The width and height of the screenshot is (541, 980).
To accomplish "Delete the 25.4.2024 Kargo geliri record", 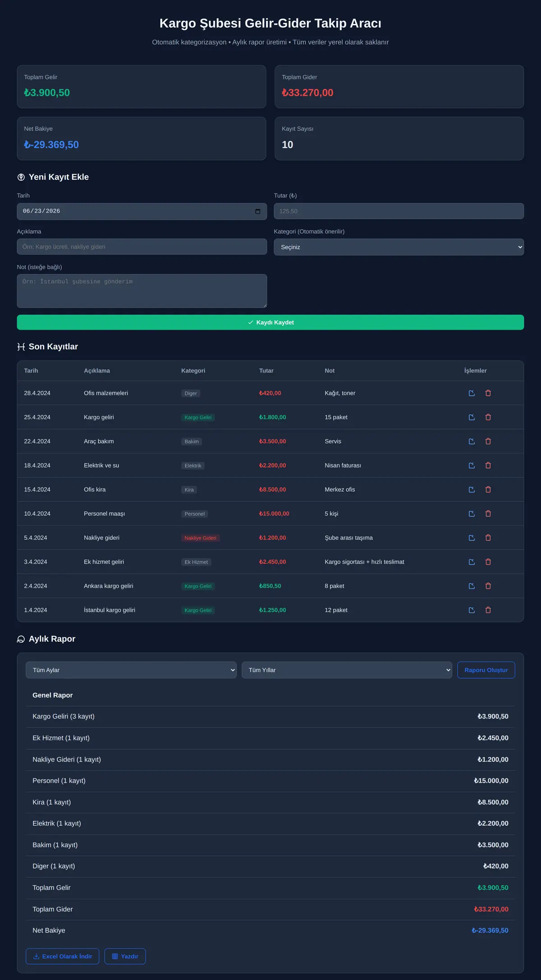I will (x=488, y=417).
